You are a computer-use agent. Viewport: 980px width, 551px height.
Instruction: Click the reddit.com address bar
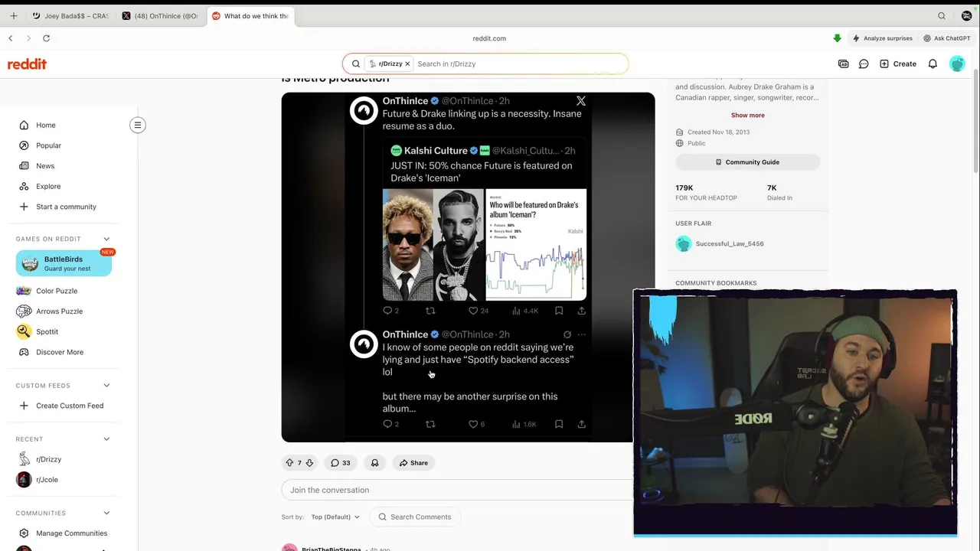(x=489, y=38)
